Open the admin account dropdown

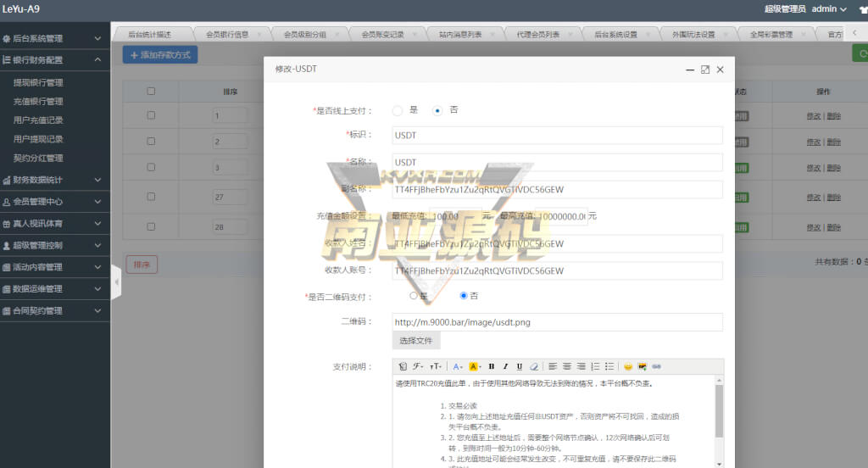point(829,8)
